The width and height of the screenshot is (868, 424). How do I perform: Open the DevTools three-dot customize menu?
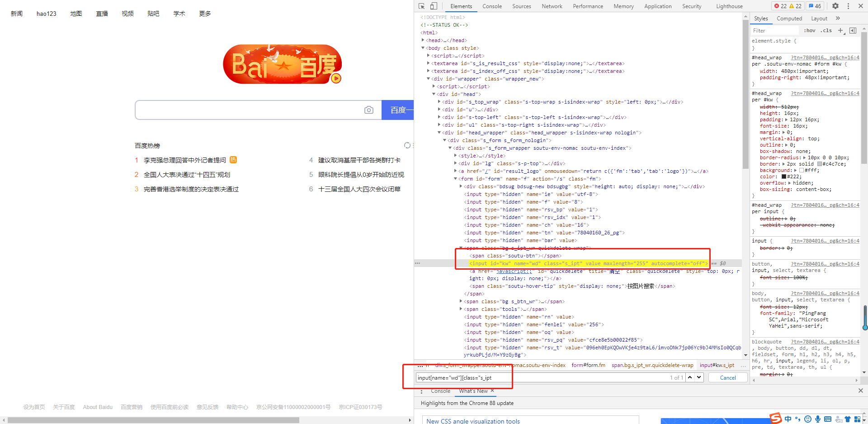click(848, 6)
